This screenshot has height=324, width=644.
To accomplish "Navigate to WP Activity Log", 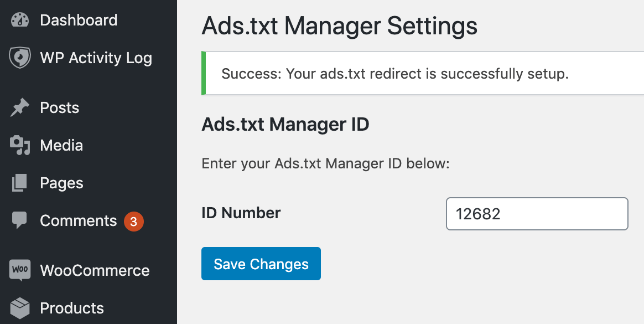I will [x=96, y=58].
